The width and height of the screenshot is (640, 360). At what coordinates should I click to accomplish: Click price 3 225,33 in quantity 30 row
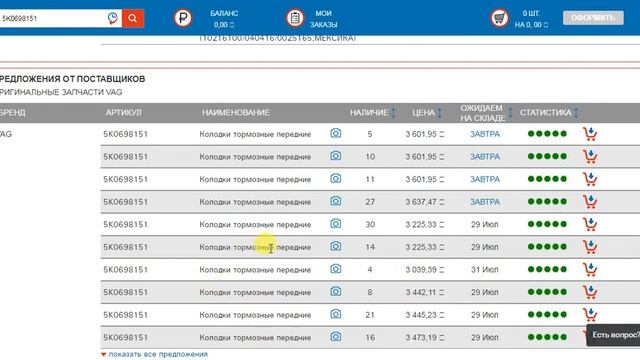424,224
